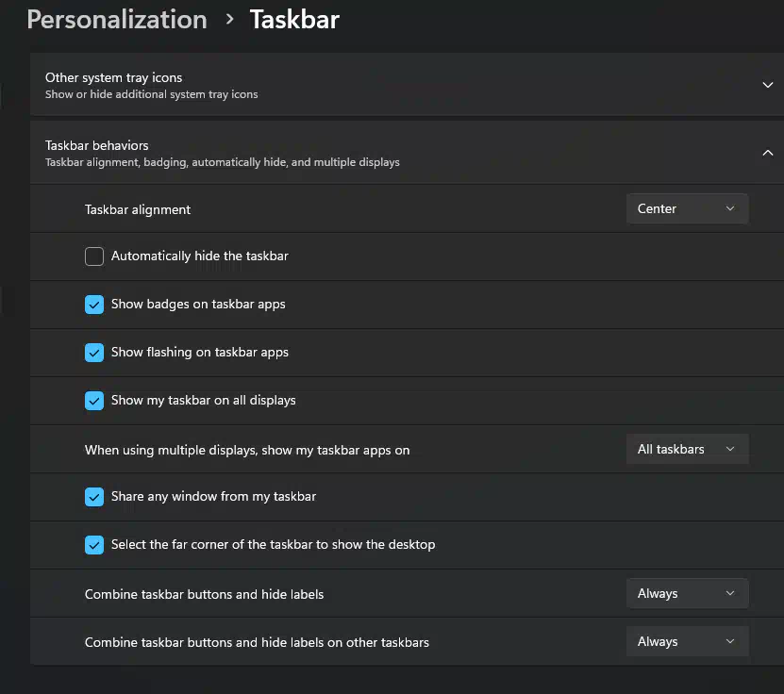Open Combine taskbar buttons and hide labels dropdown
Image resolution: width=784 pixels, height=694 pixels.
point(687,593)
